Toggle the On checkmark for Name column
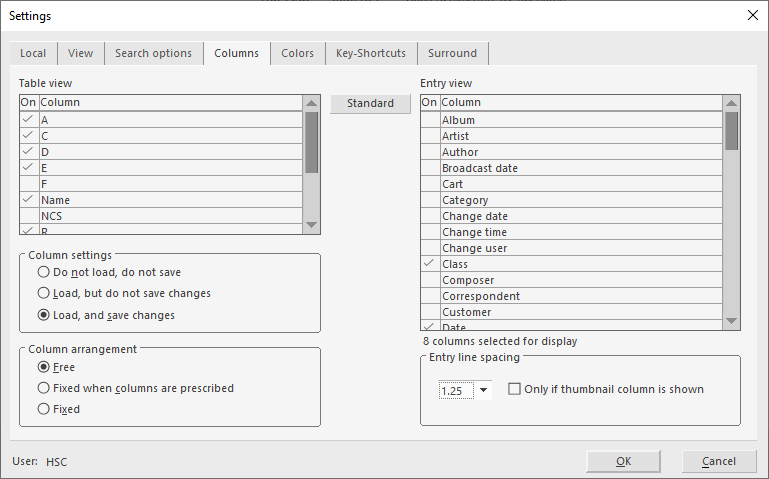The image size is (769, 479). [28, 200]
